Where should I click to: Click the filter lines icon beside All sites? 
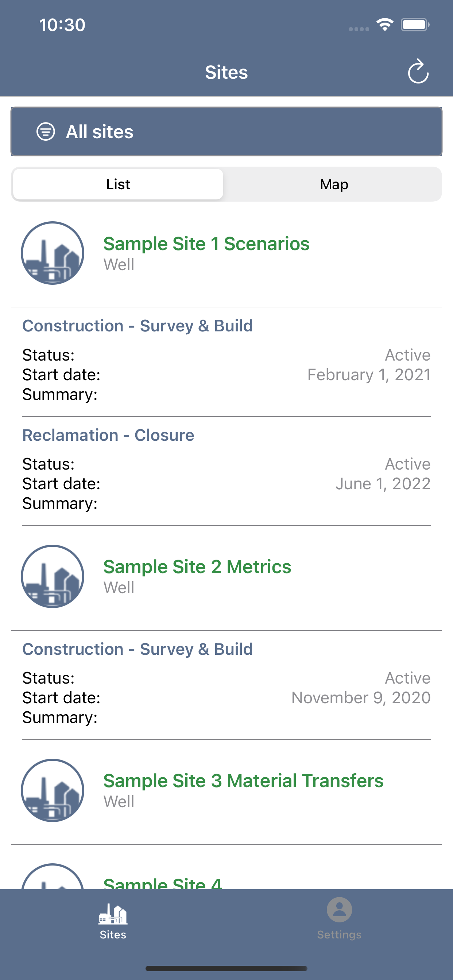click(46, 132)
